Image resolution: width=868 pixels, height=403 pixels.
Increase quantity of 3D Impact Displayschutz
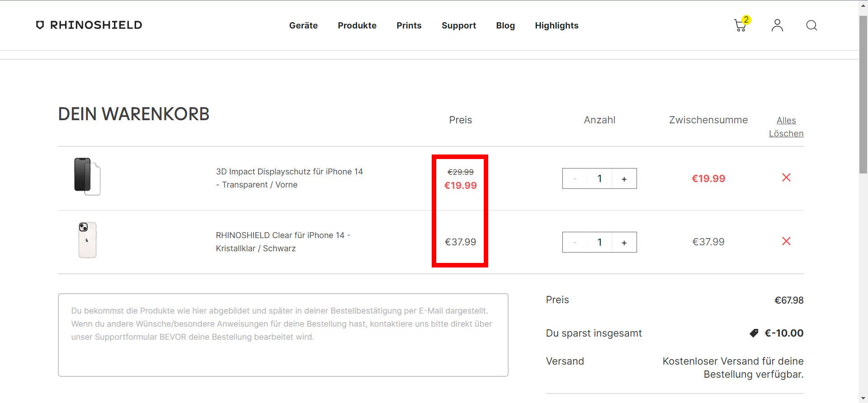tap(624, 178)
